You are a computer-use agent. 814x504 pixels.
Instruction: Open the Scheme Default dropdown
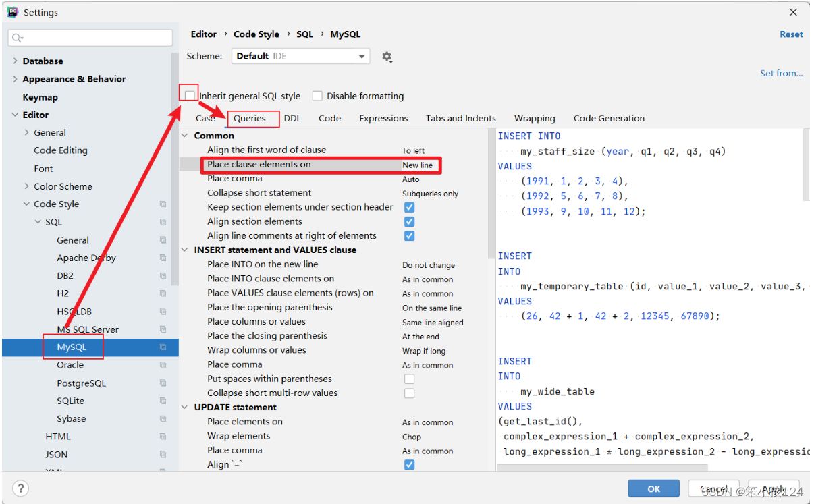[300, 56]
